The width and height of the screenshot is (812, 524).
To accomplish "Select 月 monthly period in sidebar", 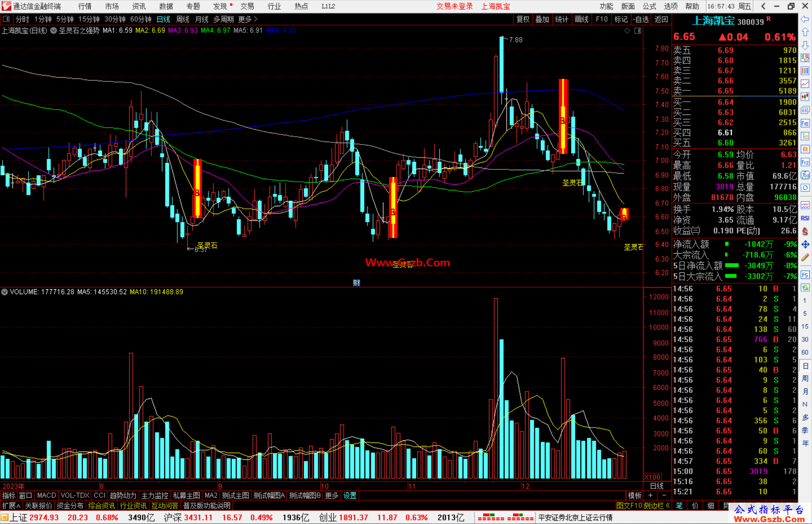I will pos(805,391).
